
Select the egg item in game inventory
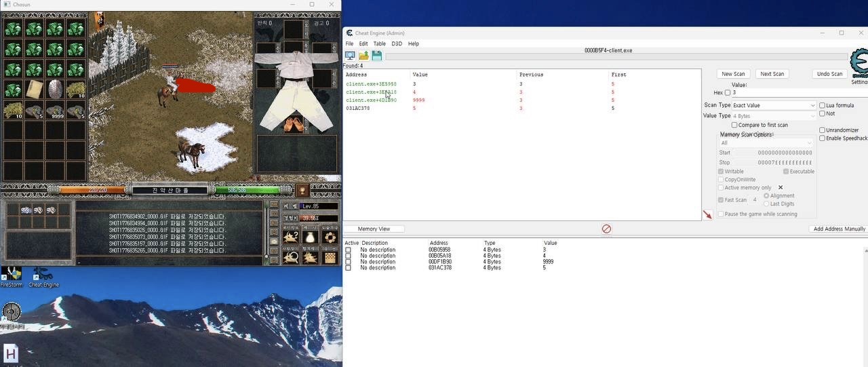pos(55,89)
